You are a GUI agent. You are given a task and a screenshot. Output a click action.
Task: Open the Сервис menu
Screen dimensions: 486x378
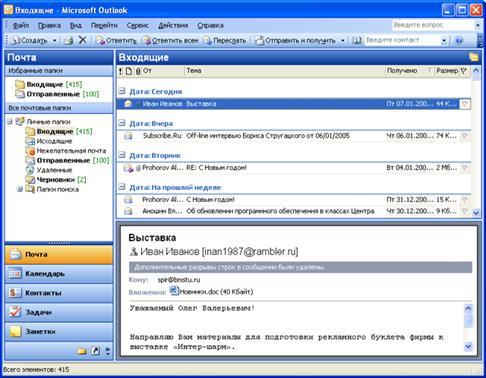coord(137,25)
